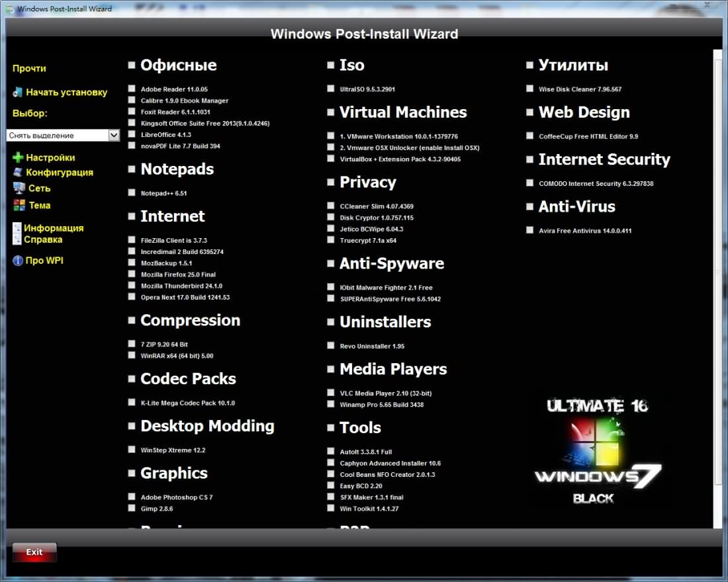This screenshot has height=582, width=728.
Task: Check Adobe Reader 11.0.05
Action: pyautogui.click(x=132, y=89)
